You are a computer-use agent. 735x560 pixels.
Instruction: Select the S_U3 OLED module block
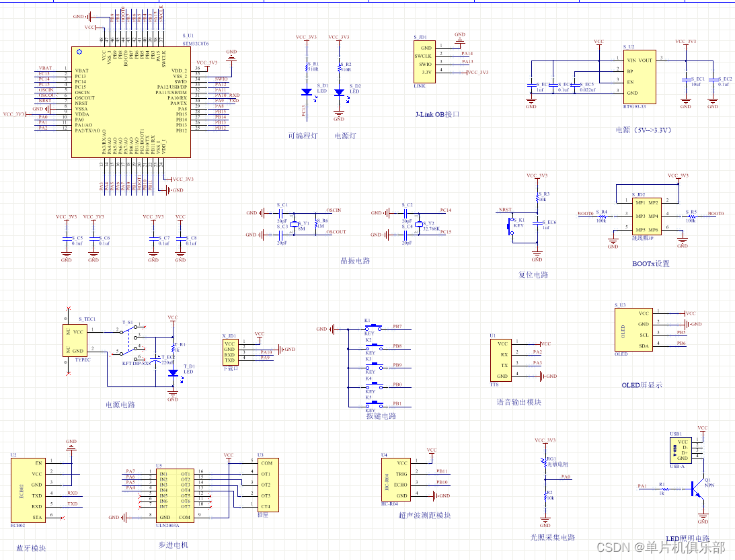633,329
